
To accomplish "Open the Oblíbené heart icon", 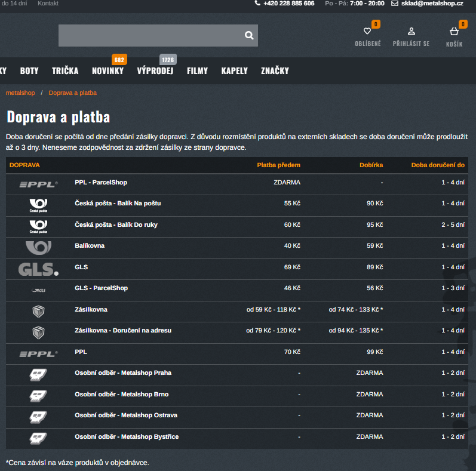I will [367, 31].
